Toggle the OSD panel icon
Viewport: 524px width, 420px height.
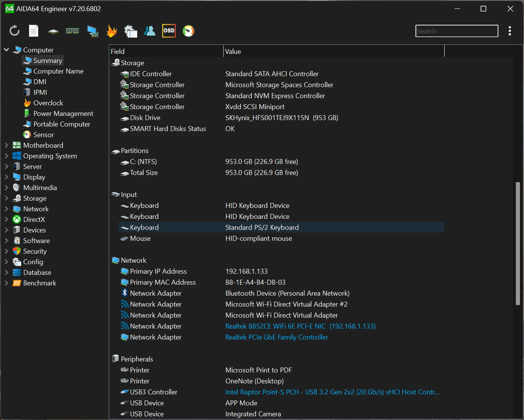pos(169,31)
